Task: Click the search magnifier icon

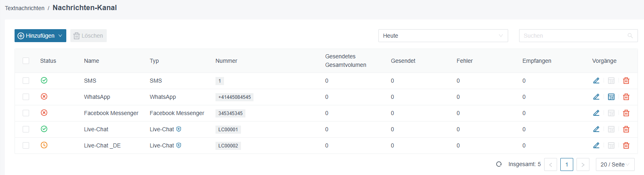Action: 630,36
